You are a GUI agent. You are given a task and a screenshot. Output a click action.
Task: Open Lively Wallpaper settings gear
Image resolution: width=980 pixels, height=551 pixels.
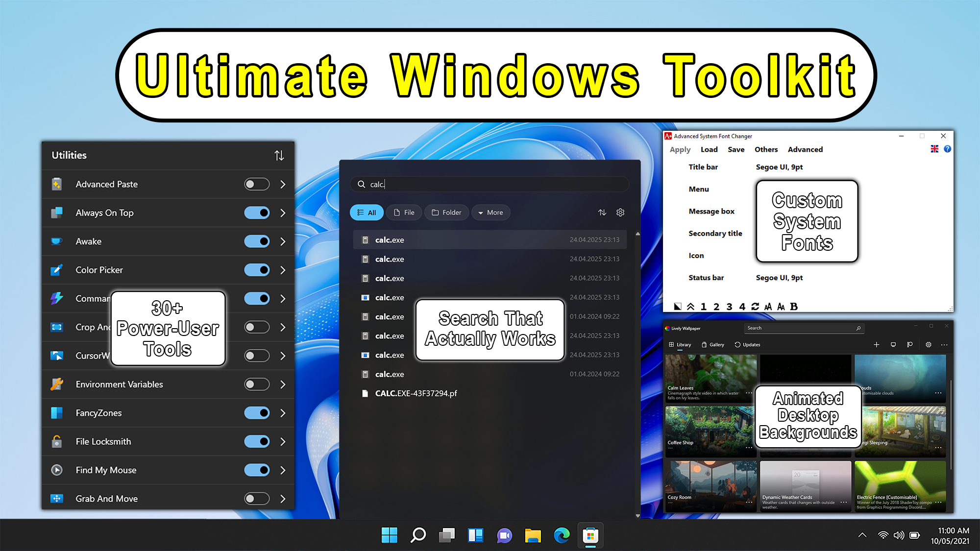point(928,345)
